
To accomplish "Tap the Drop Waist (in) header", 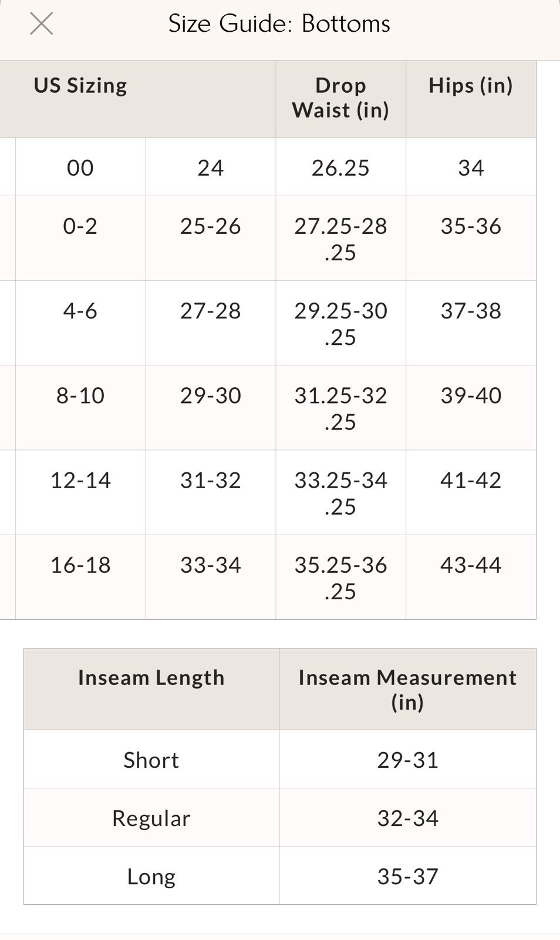I will pyautogui.click(x=340, y=98).
